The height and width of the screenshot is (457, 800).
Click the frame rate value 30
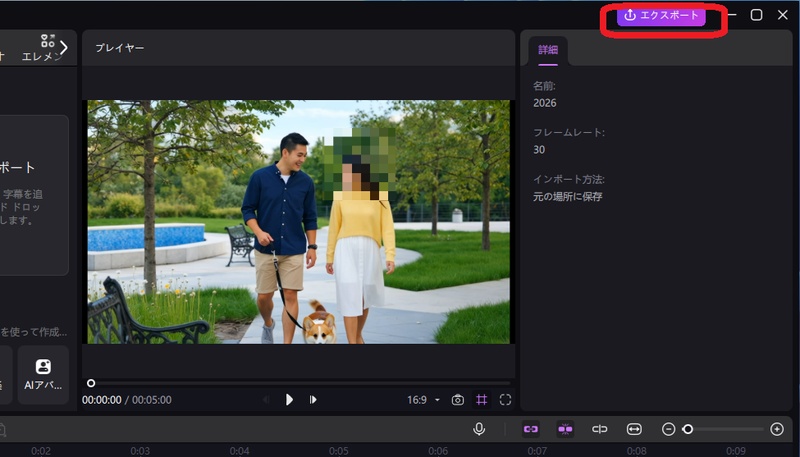(539, 149)
